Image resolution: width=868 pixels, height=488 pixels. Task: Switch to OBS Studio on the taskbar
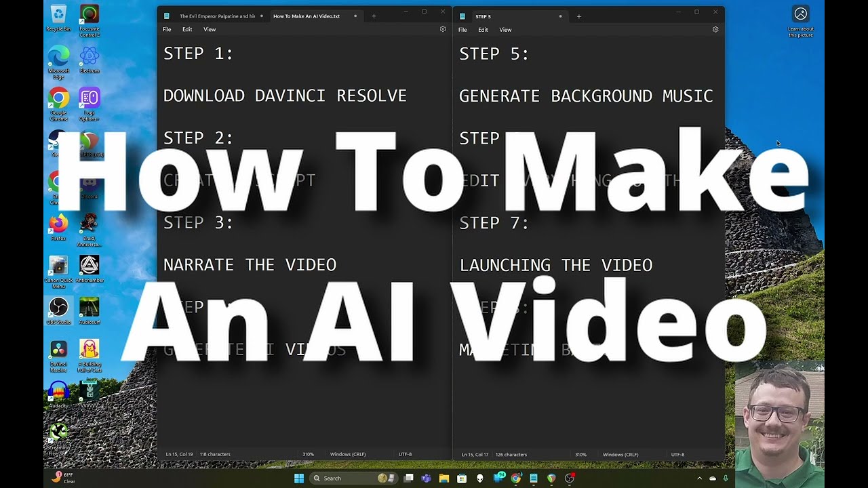coord(570,478)
